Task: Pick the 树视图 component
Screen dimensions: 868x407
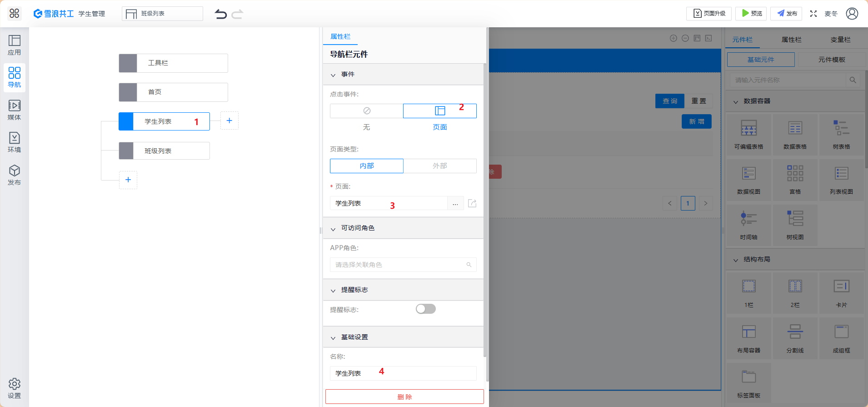Action: click(795, 225)
